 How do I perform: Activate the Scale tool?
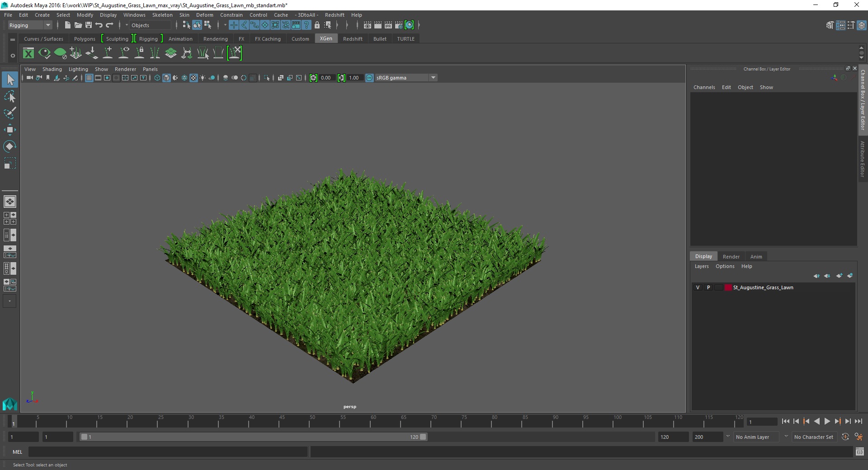pos(10,163)
